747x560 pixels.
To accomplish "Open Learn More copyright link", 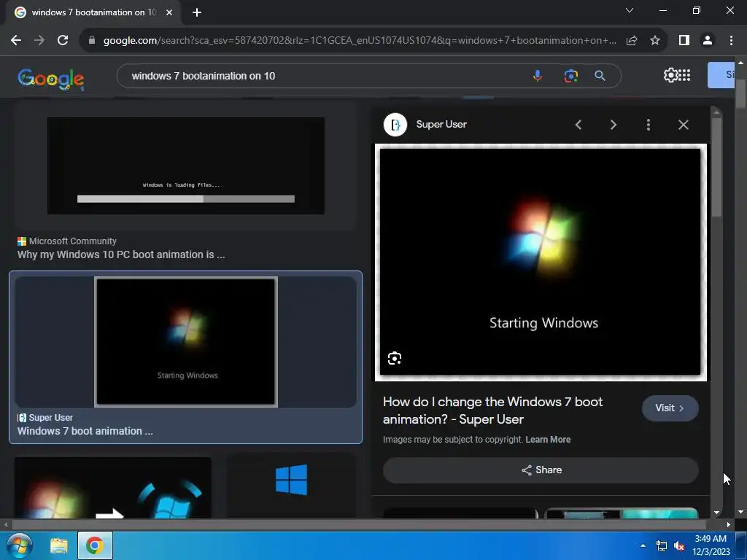I will [548, 440].
